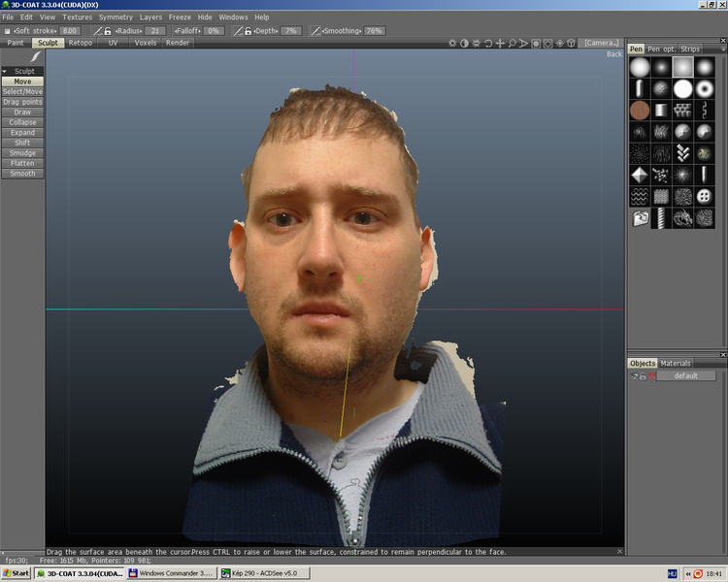
Task: Open the Symmetry menu
Action: 116,17
